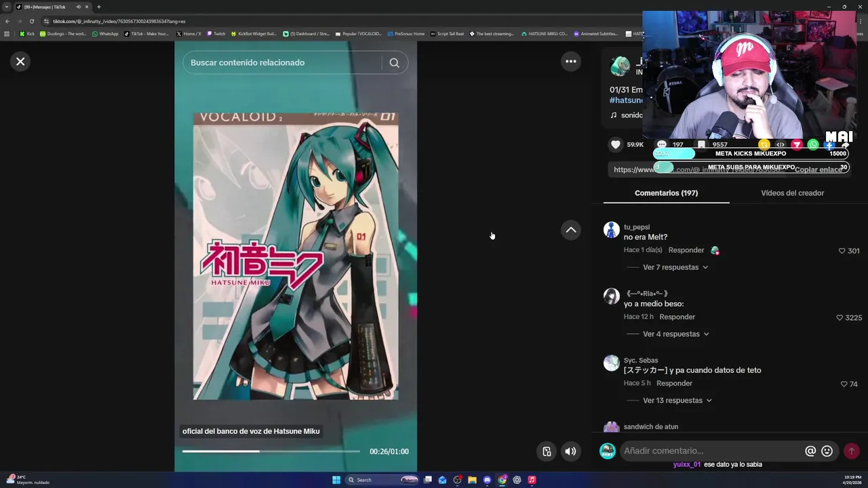Screen dimensions: 868x488
Task: Click the Añadir comentario input field
Action: [x=712, y=451]
